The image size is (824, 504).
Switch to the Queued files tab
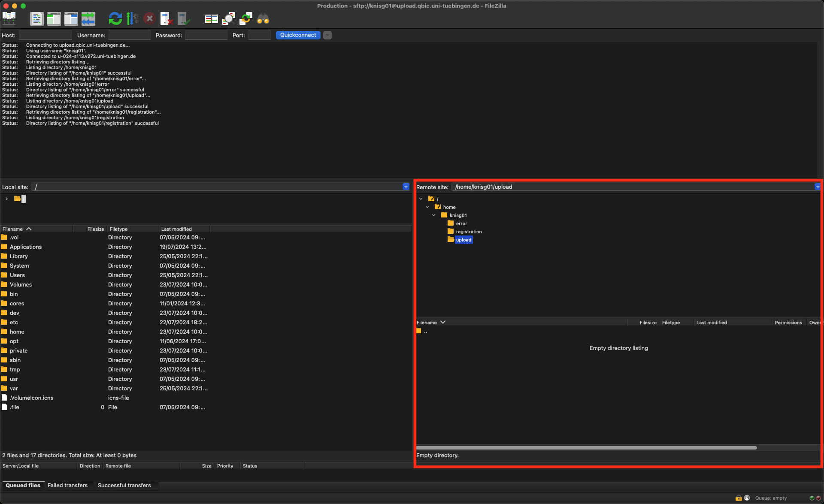pyautogui.click(x=23, y=485)
